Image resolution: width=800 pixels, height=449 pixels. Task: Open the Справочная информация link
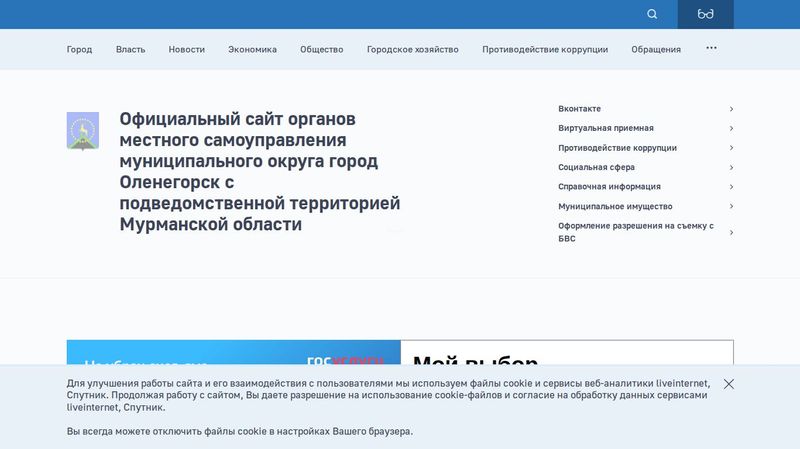pyautogui.click(x=609, y=187)
